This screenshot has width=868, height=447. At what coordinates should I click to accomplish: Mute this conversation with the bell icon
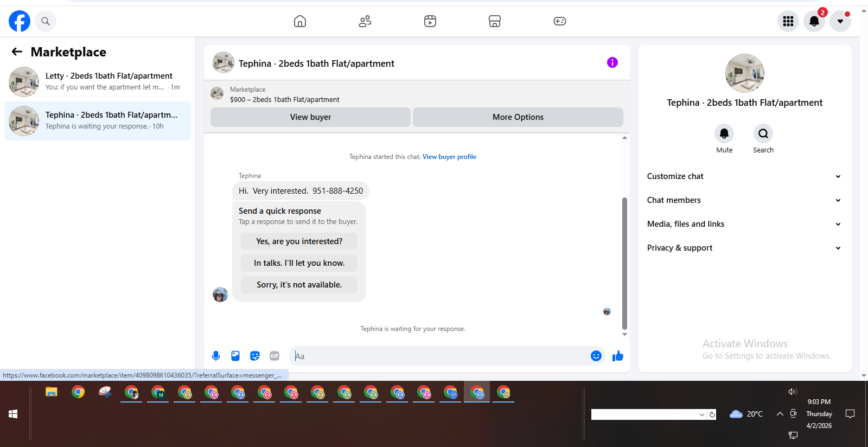(724, 133)
